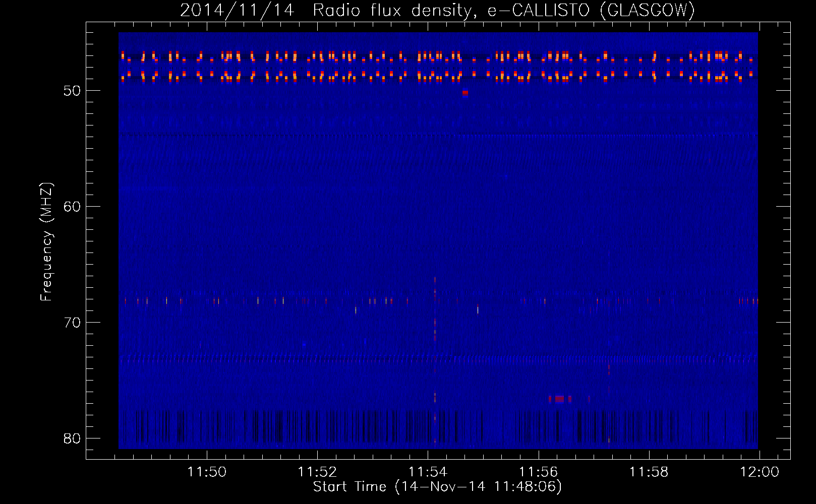Click the '12:00' time tick label
Image resolution: width=816 pixels, height=504 pixels.
pyautogui.click(x=760, y=472)
